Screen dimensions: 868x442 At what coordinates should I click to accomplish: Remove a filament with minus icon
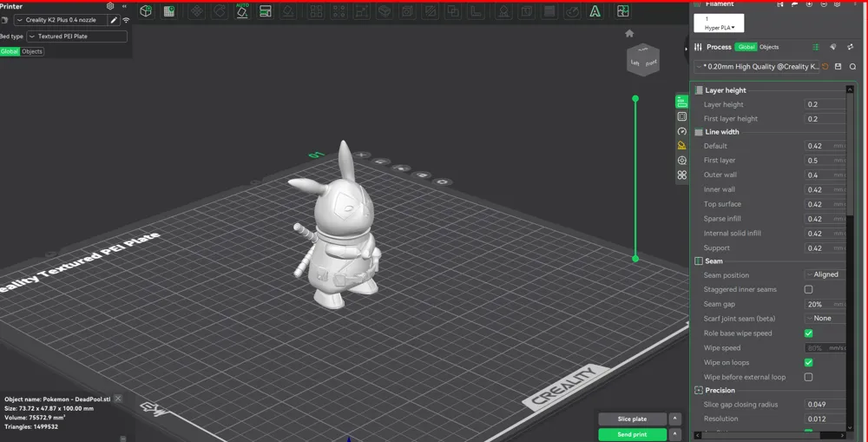click(823, 3)
